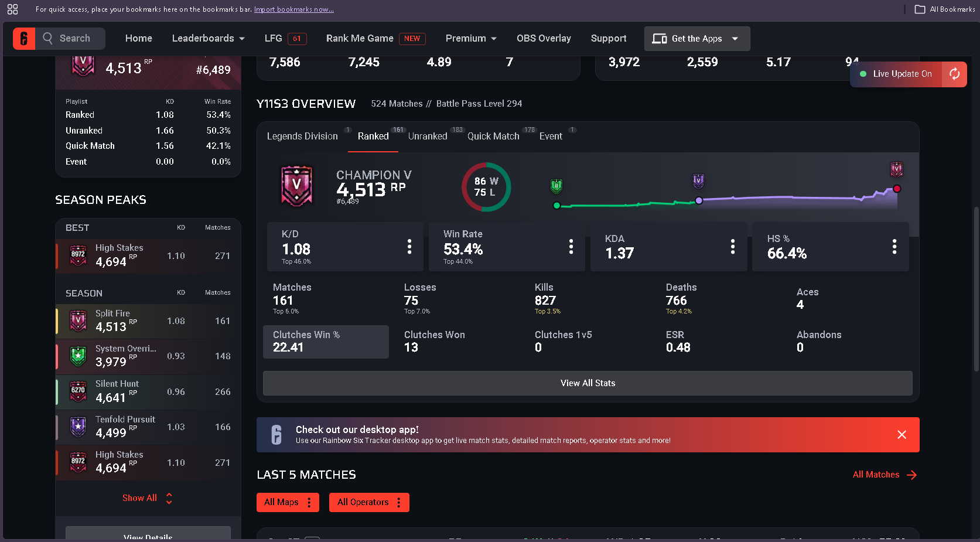Switch to Legends Division tab
The width and height of the screenshot is (980, 542).
click(302, 136)
